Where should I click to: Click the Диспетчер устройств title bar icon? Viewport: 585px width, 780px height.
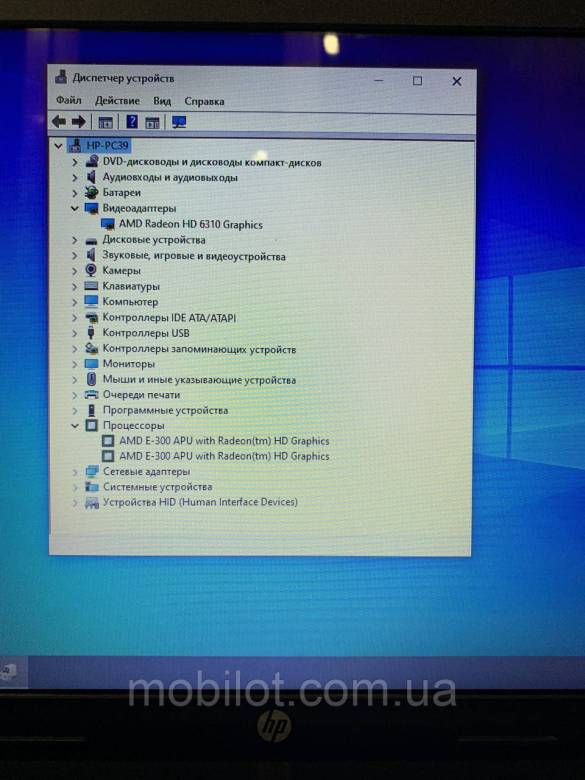click(x=61, y=77)
